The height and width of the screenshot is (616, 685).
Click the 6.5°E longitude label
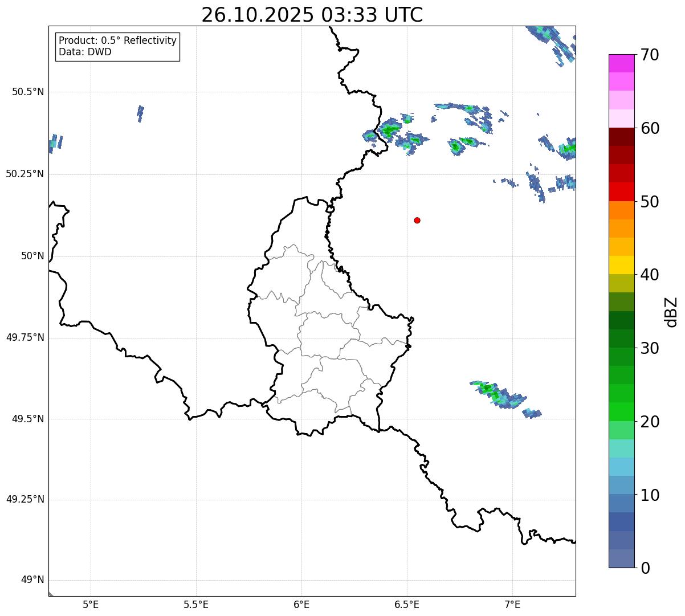click(x=407, y=605)
